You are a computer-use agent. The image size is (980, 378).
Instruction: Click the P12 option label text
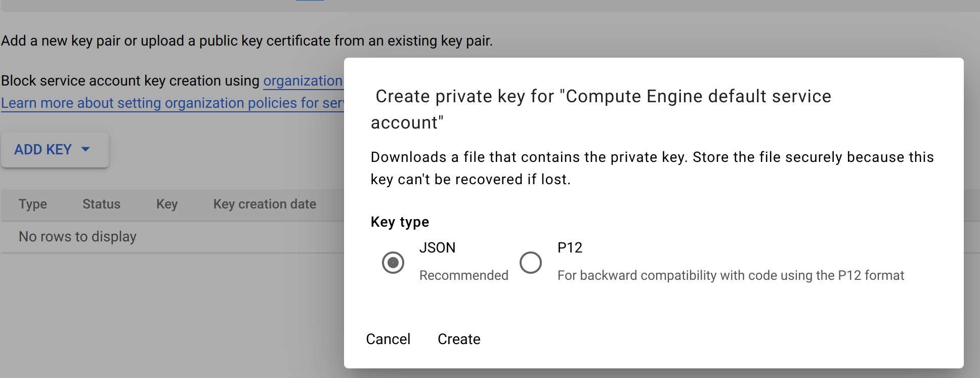(x=570, y=248)
